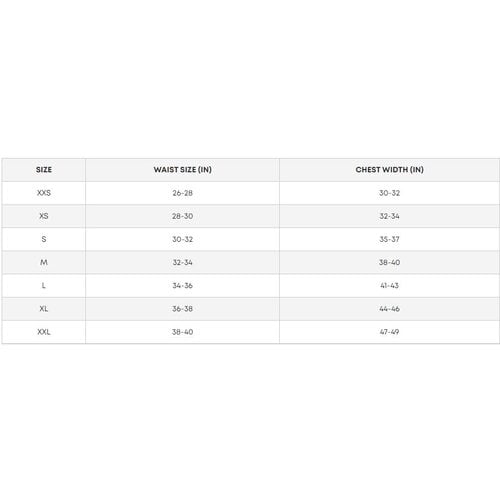Select the M size cell
The image size is (500, 500).
44,262
